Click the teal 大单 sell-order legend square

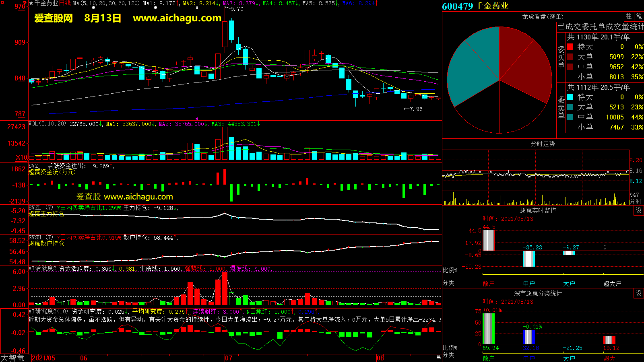coord(570,107)
